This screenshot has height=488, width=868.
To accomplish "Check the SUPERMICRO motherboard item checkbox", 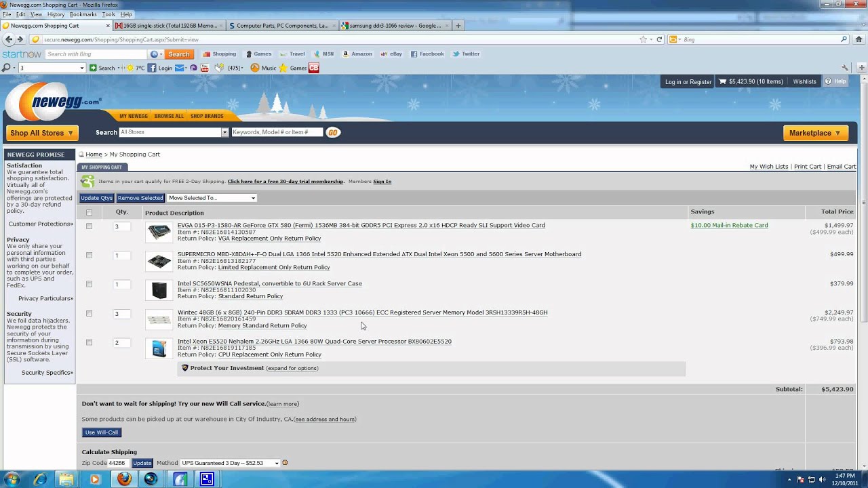I will point(89,256).
